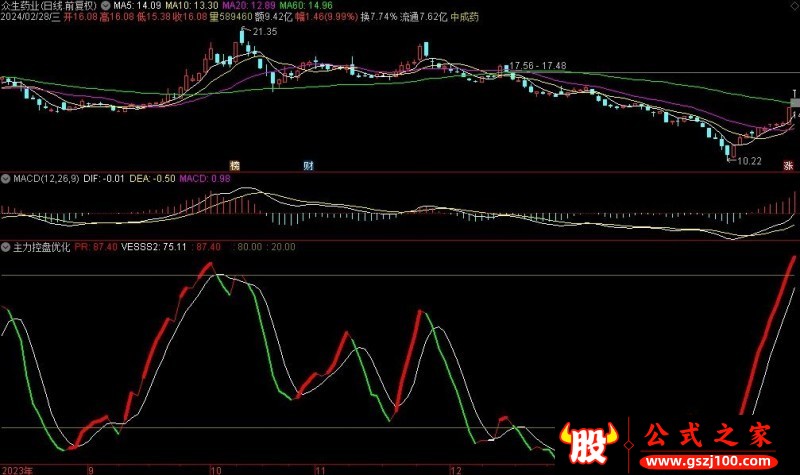Select the 众生药业 stock title
The width and height of the screenshot is (800, 475).
[x=23, y=5]
